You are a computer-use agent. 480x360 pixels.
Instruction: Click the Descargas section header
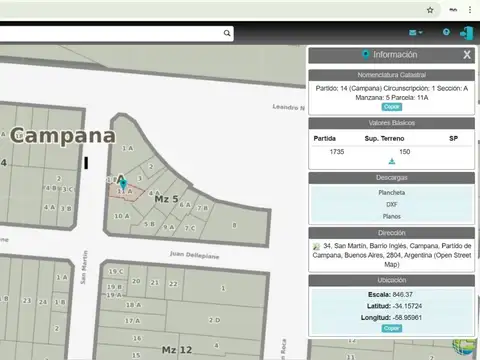click(392, 178)
